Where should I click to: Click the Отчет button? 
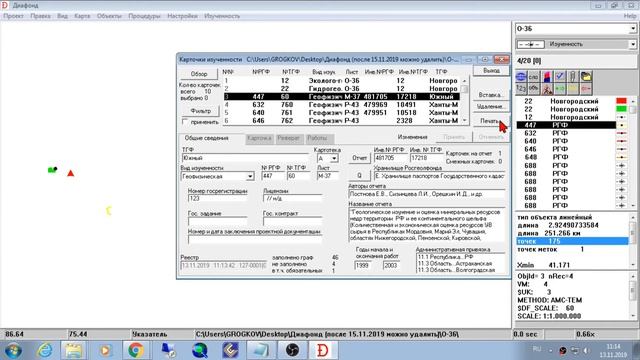click(x=359, y=158)
